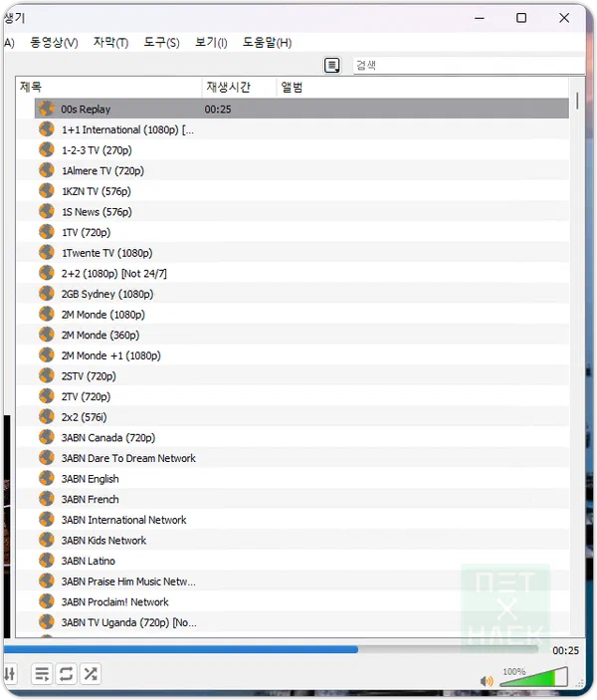Mute audio via speaker icon
Viewport: 597px width, 700px height.
coord(487,681)
